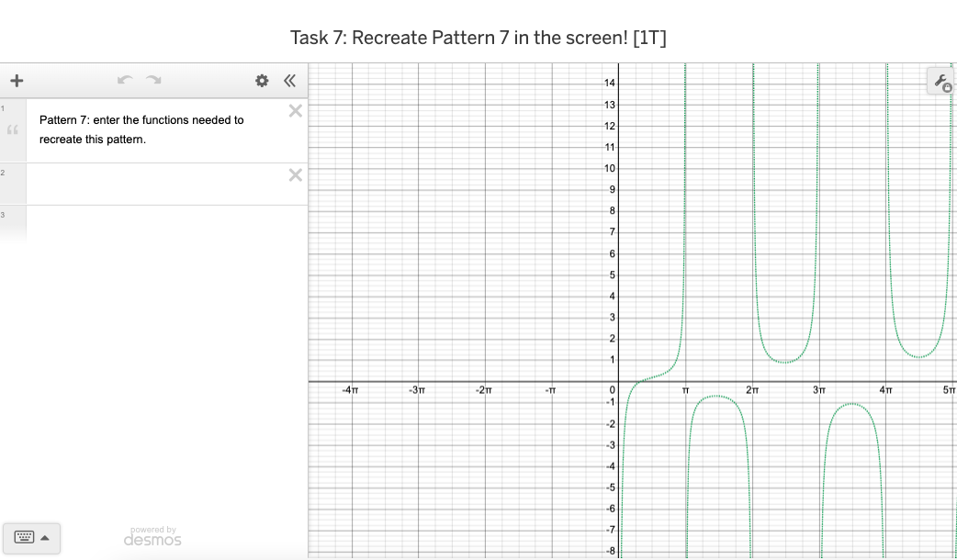Click the quotation mark note icon
Screen dimensions: 957x560
coord(12,130)
